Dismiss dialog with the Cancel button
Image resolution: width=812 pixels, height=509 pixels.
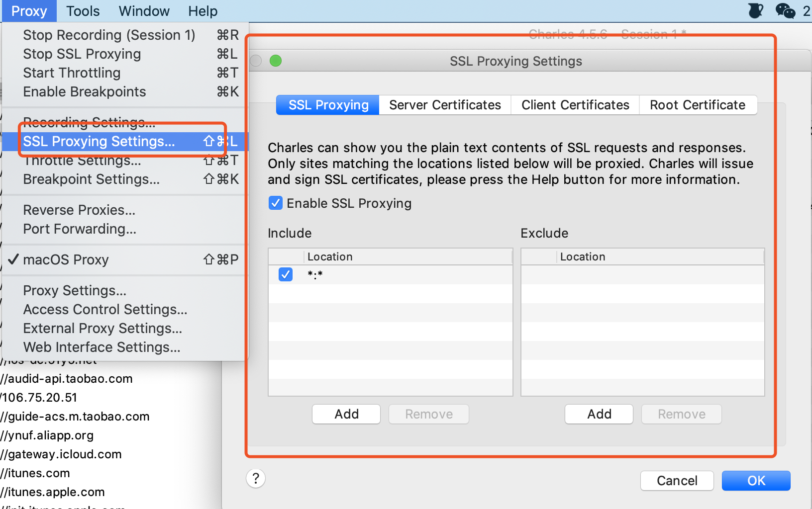tap(677, 481)
